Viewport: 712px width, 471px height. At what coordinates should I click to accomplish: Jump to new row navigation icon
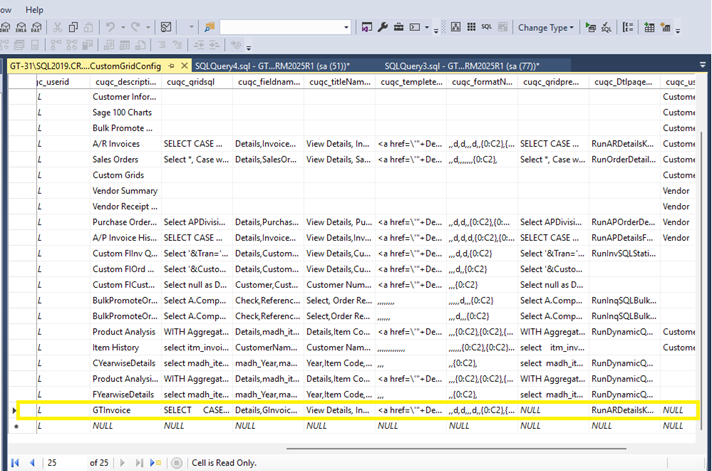[153, 462]
